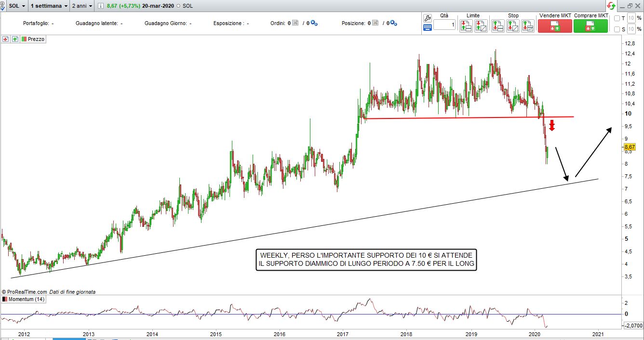Open trading settings with the wrench icon

(427, 18)
